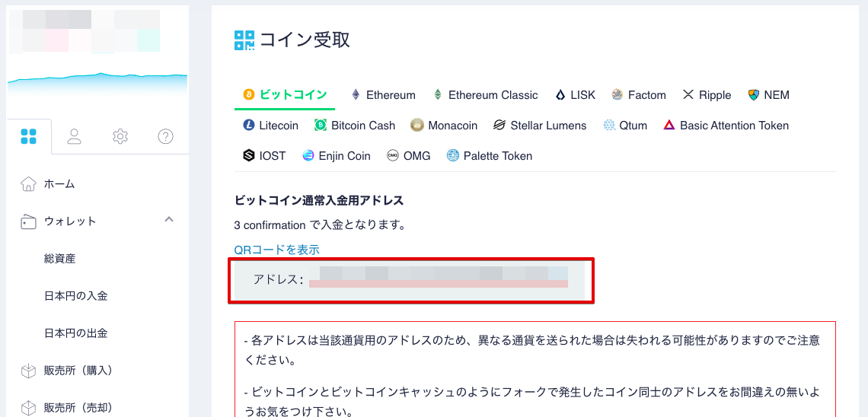This screenshot has height=417, width=868.
Task: Open the dashboard grid icon tab
Action: [28, 136]
